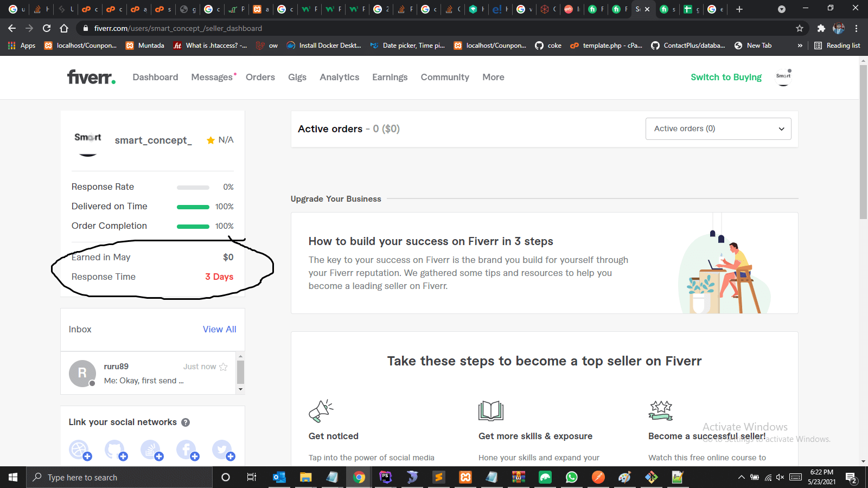Open the Messages page
Viewport: 868px width, 488px height.
pyautogui.click(x=212, y=77)
